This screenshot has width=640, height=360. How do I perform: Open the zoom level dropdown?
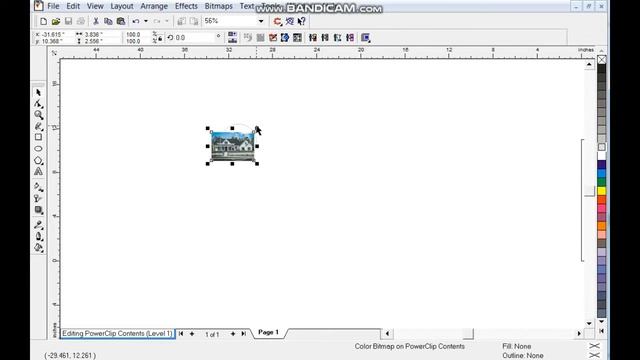tap(261, 21)
